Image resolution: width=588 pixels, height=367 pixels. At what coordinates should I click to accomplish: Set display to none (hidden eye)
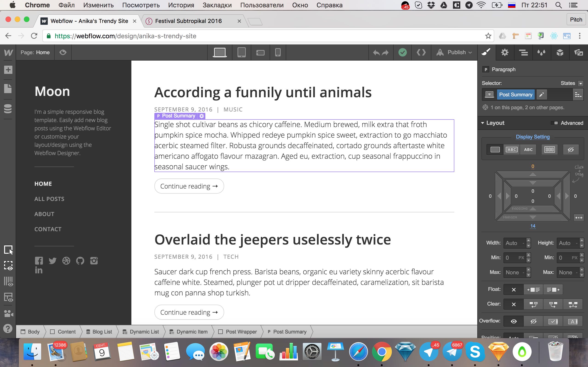[x=571, y=150]
